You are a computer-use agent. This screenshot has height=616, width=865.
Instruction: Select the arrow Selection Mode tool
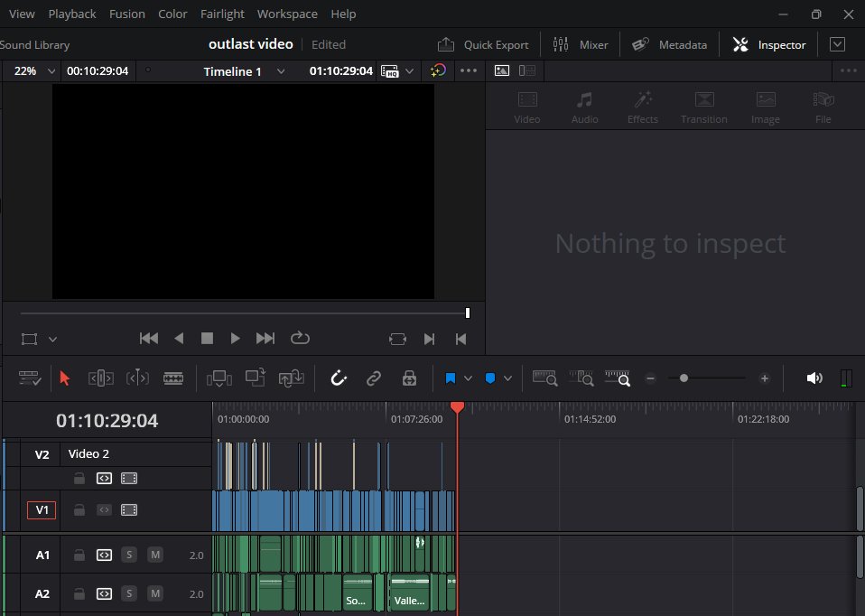point(64,378)
